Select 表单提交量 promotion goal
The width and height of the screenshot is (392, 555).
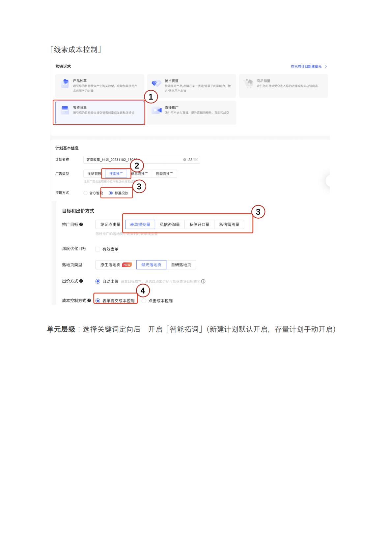click(140, 225)
